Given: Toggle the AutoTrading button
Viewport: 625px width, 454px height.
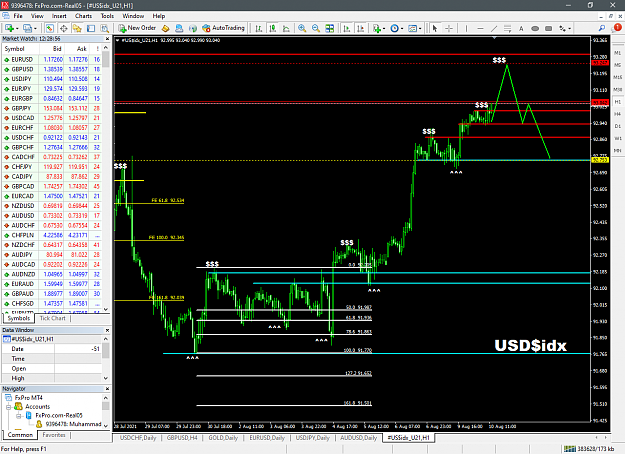Looking at the screenshot, I should pyautogui.click(x=223, y=28).
